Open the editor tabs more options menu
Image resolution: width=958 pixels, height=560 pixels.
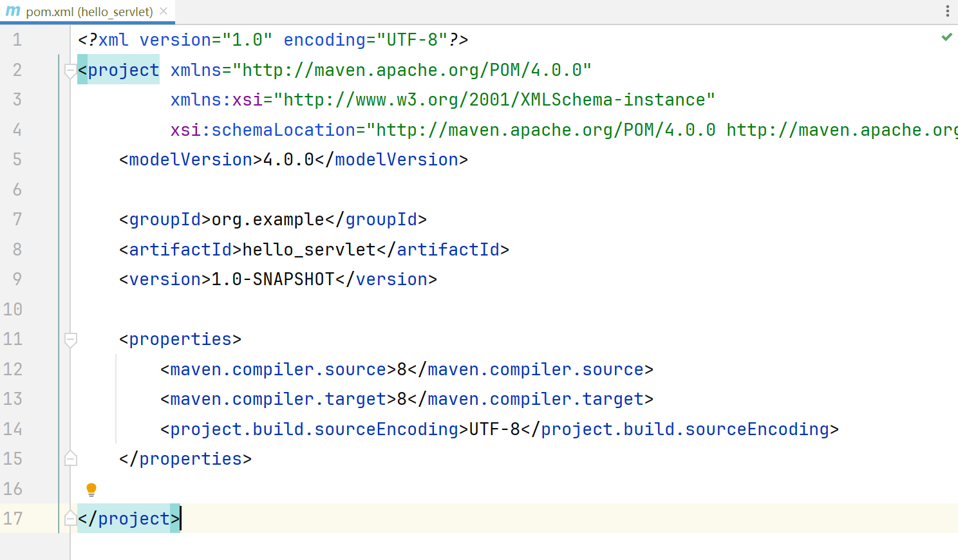click(947, 11)
